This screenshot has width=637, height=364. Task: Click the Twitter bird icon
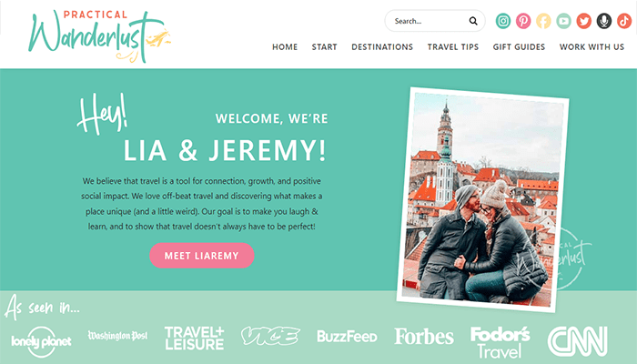pos(584,21)
